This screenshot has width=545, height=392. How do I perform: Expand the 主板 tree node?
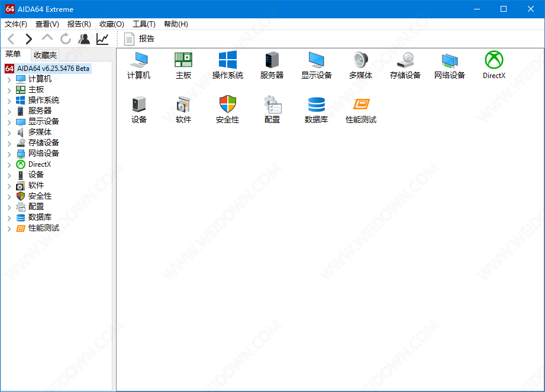tap(9, 90)
